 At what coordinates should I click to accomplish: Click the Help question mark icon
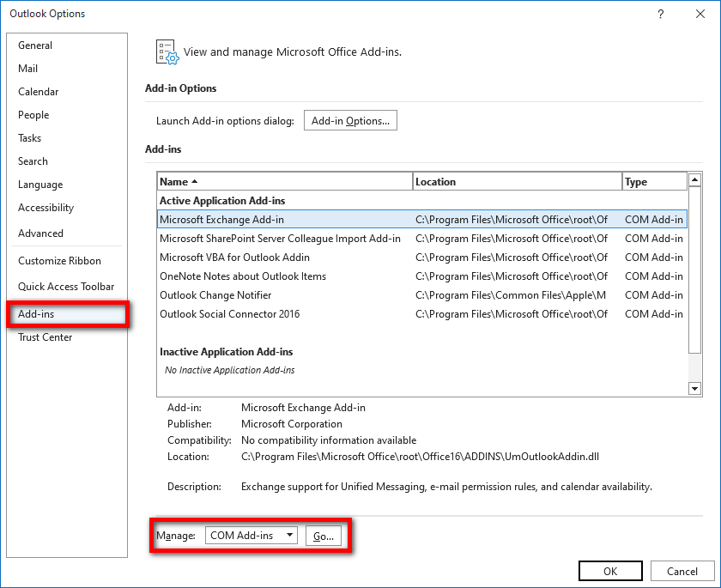[x=660, y=14]
